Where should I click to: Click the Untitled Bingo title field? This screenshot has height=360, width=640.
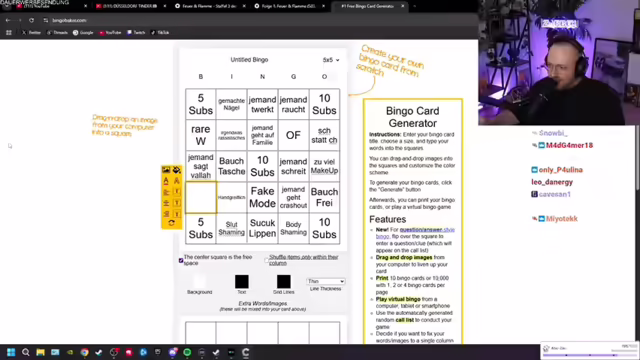coord(249,60)
